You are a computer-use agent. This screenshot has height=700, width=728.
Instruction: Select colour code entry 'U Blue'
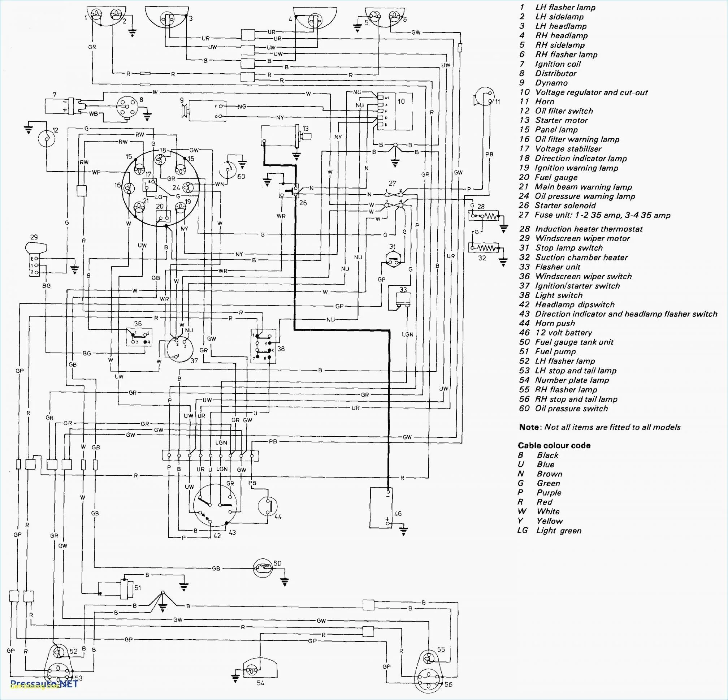(536, 464)
